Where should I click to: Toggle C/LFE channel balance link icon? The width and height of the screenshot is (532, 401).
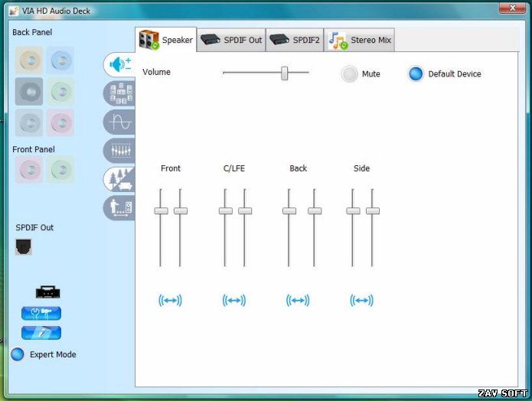(234, 300)
